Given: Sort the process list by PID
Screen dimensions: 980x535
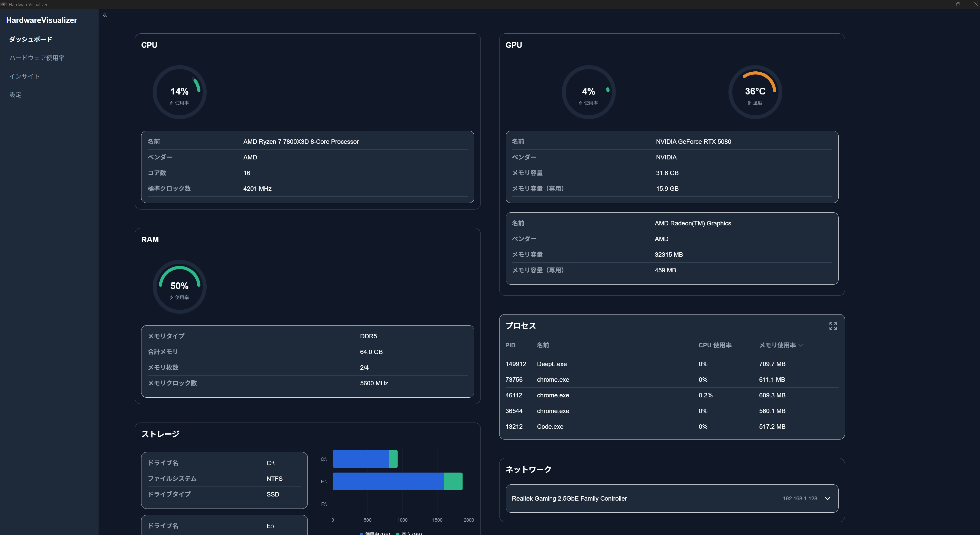Looking at the screenshot, I should [510, 345].
